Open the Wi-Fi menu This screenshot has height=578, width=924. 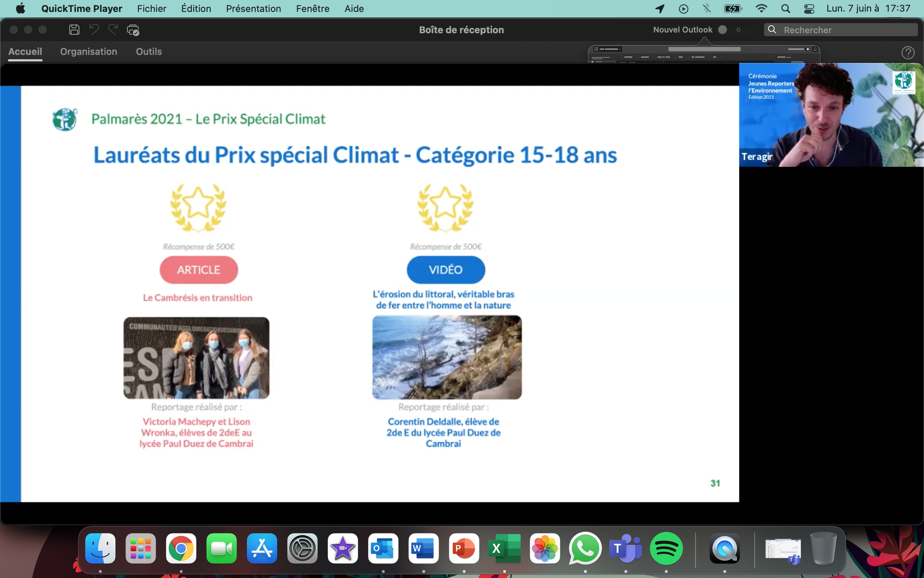tap(761, 8)
